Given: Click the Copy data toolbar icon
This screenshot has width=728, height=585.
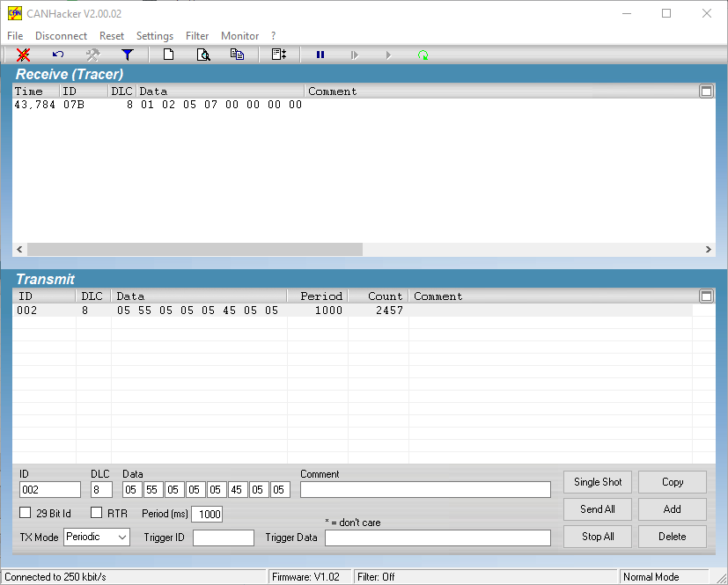Looking at the screenshot, I should [237, 55].
